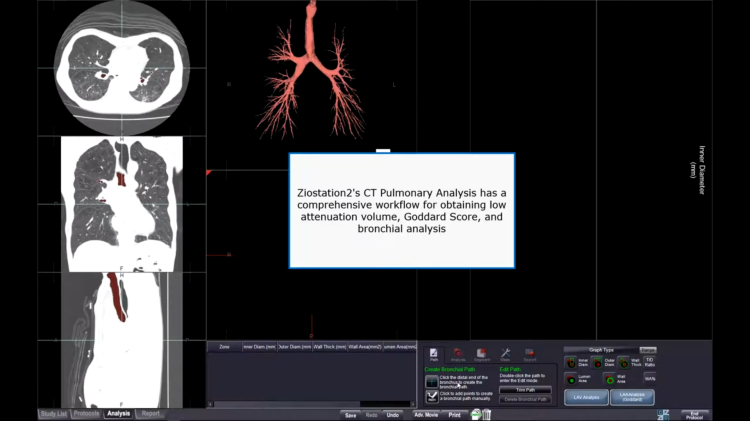This screenshot has height=421, width=750.
Task: Click the red triangle marker on the viewport edge
Action: click(209, 172)
